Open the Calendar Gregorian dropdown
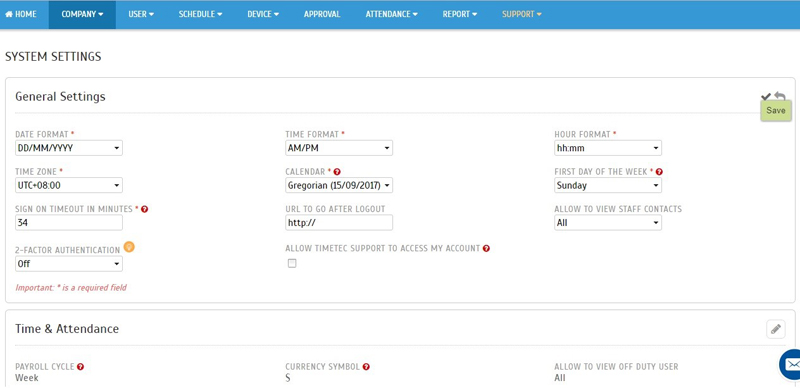The width and height of the screenshot is (800, 388). pyautogui.click(x=339, y=185)
